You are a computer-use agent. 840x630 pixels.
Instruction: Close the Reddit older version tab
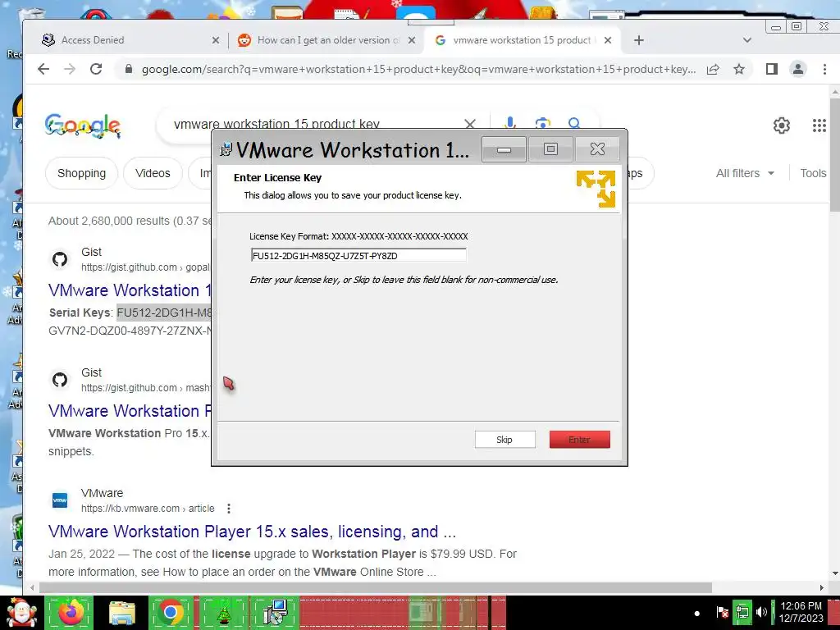(412, 40)
